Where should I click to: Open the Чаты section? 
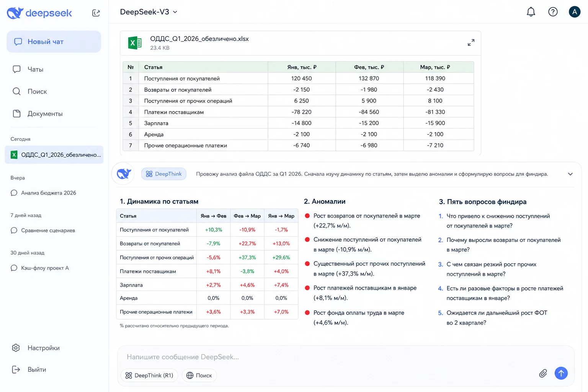[x=35, y=69]
